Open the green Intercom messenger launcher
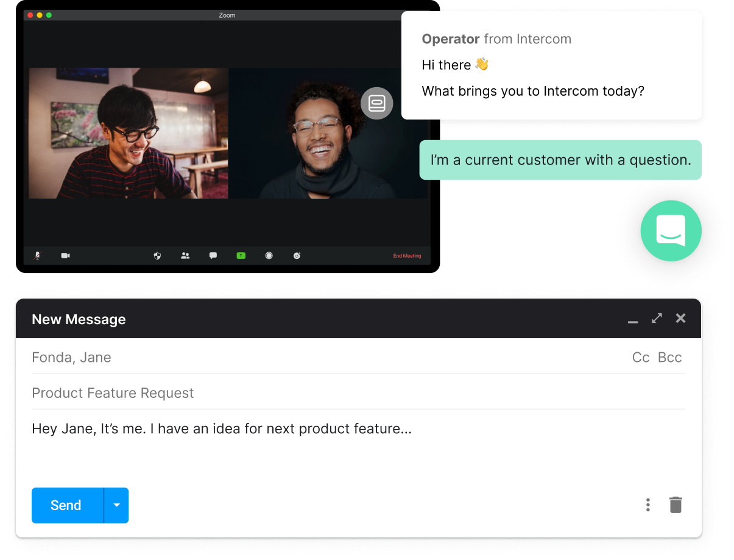 (x=671, y=231)
